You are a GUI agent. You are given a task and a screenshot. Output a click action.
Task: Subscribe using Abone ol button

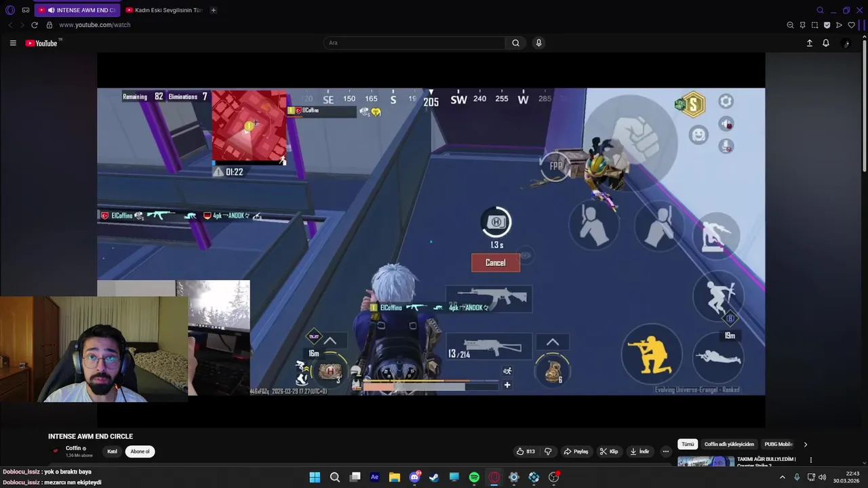click(x=140, y=451)
